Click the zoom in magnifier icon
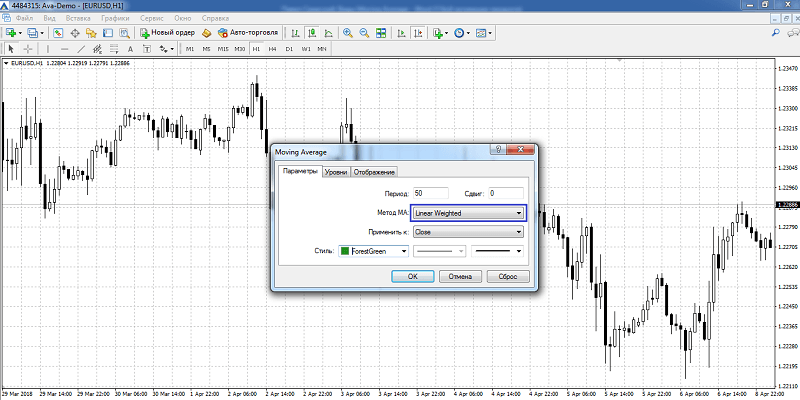This screenshot has height=400, width=800. coord(348,33)
